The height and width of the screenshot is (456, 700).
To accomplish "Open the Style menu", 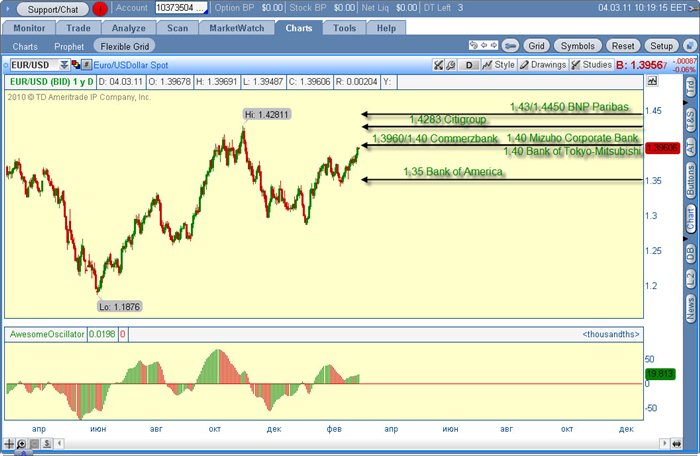I will 499,65.
